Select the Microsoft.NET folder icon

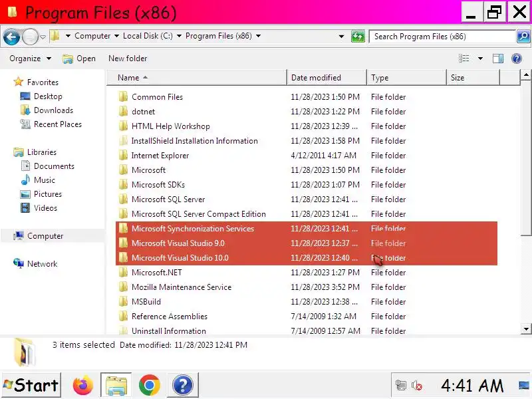click(124, 272)
